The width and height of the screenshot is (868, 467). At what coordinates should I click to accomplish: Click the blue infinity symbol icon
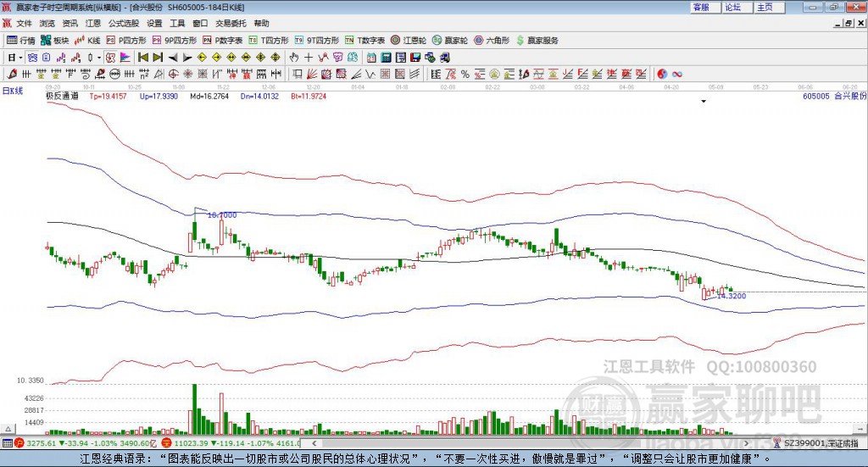[x=677, y=74]
